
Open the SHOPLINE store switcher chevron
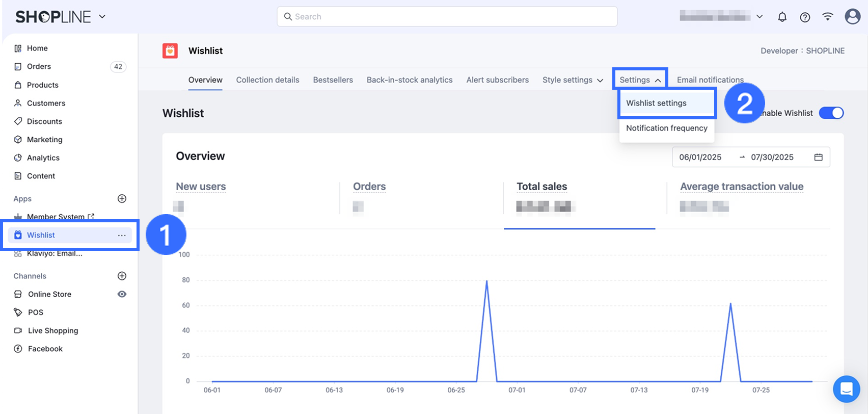pyautogui.click(x=102, y=16)
